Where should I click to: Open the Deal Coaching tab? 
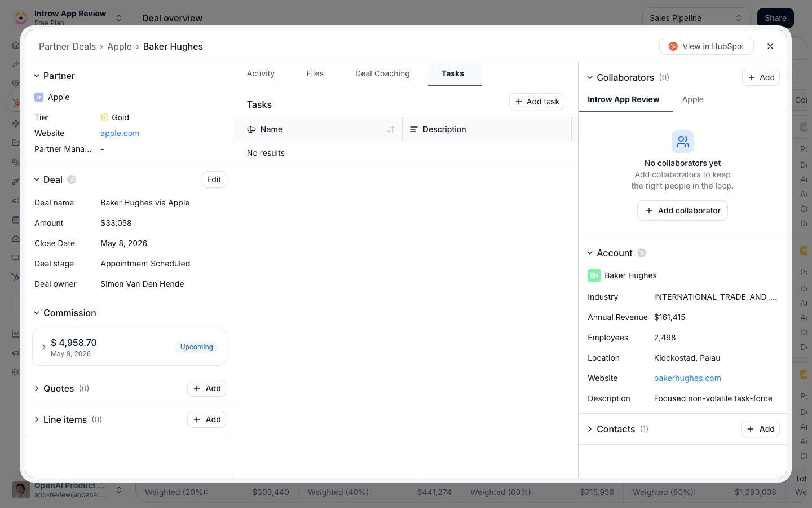(382, 73)
